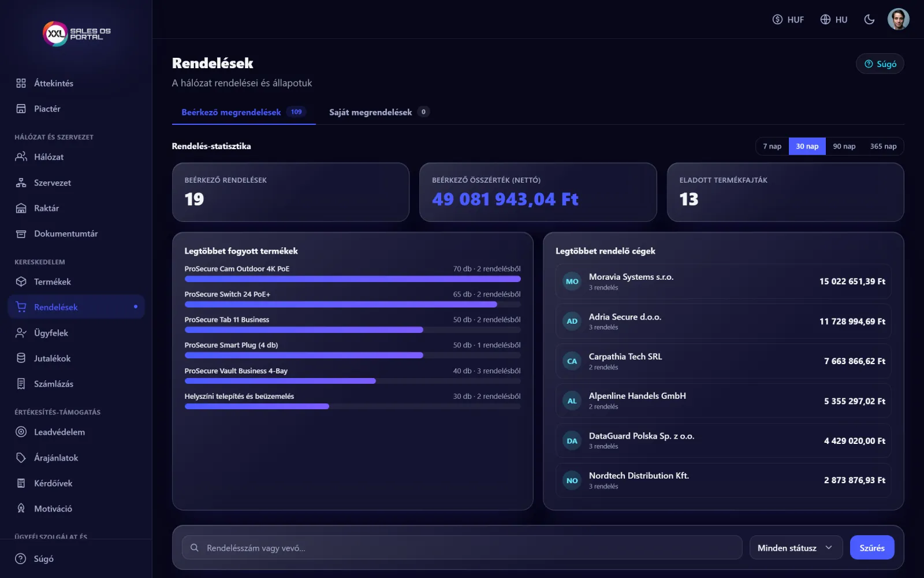Click the XXL Sales OS Portal logo
The height and width of the screenshot is (578, 924).
click(x=77, y=34)
